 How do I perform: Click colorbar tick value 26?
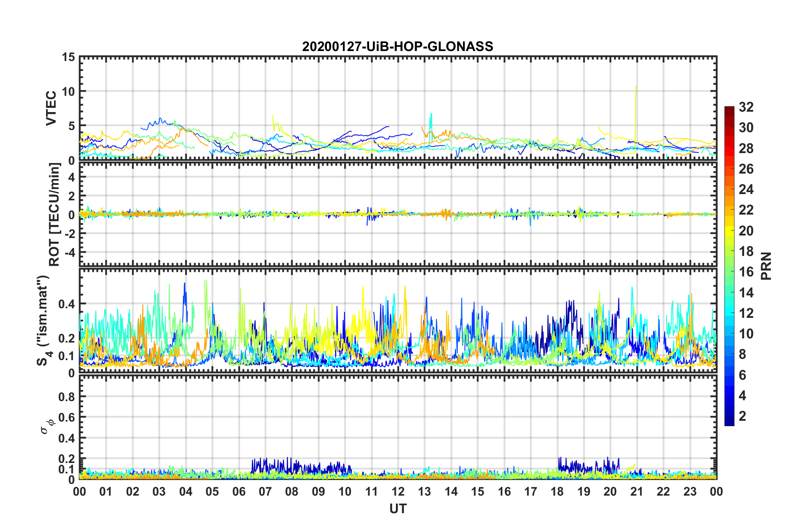tap(746, 169)
